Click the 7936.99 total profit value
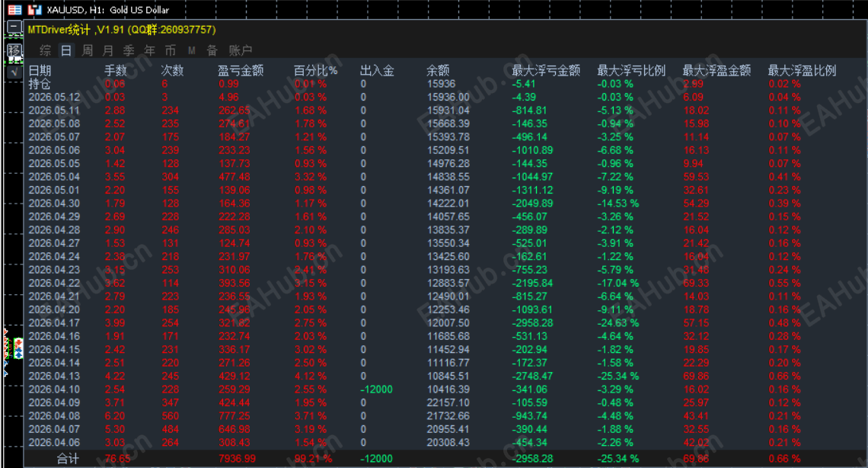 click(x=237, y=459)
